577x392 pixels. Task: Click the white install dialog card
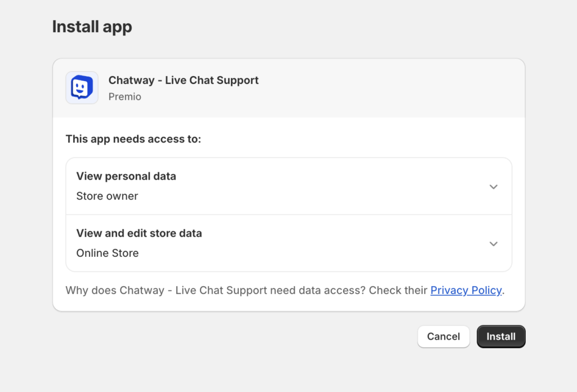[288, 183]
